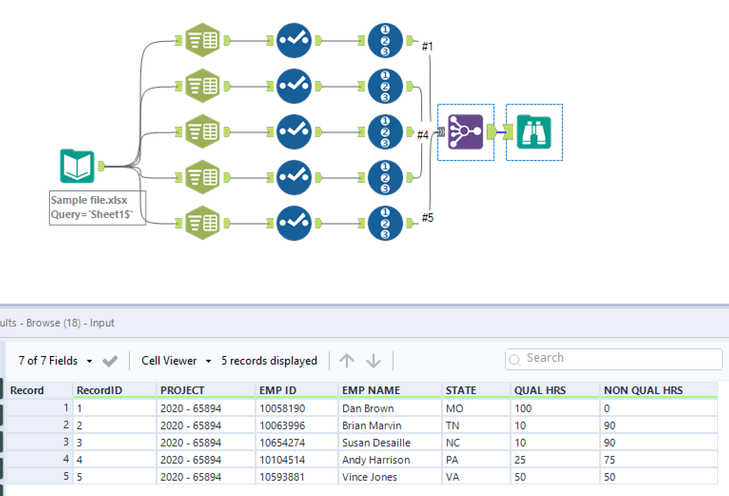Select the QUAL HRS cell showing 25
The width and height of the screenshot is (729, 496).
pyautogui.click(x=555, y=460)
